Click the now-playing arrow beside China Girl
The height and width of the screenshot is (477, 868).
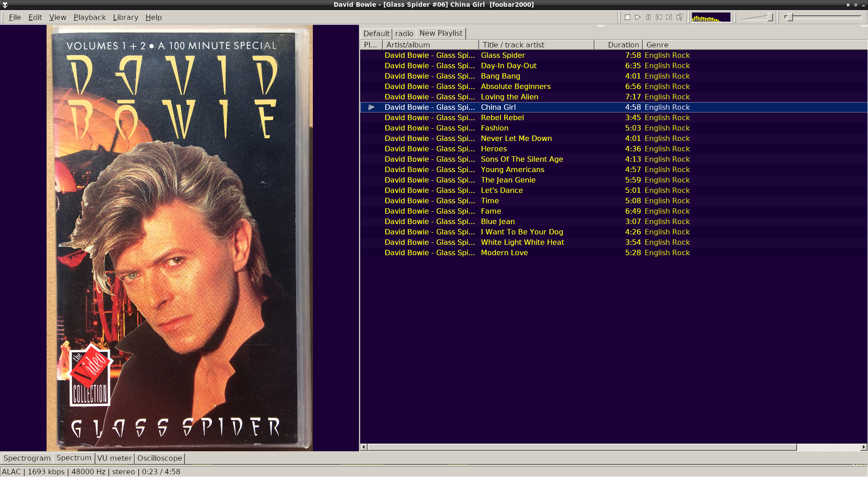(x=371, y=107)
